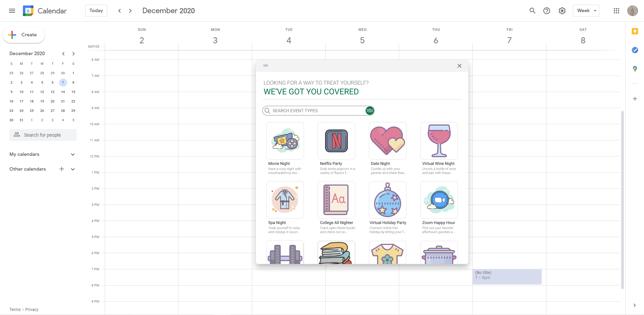
Task: Open Google Maps in side panel
Action: pos(635,69)
